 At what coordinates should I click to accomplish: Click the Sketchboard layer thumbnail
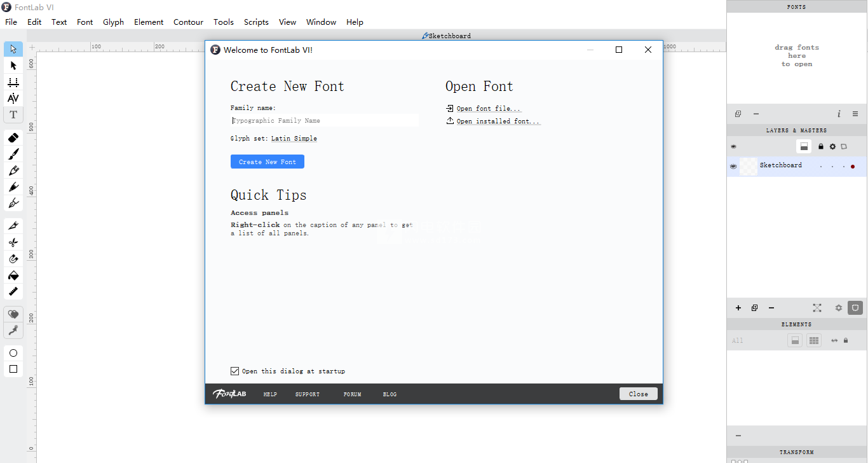click(x=749, y=167)
